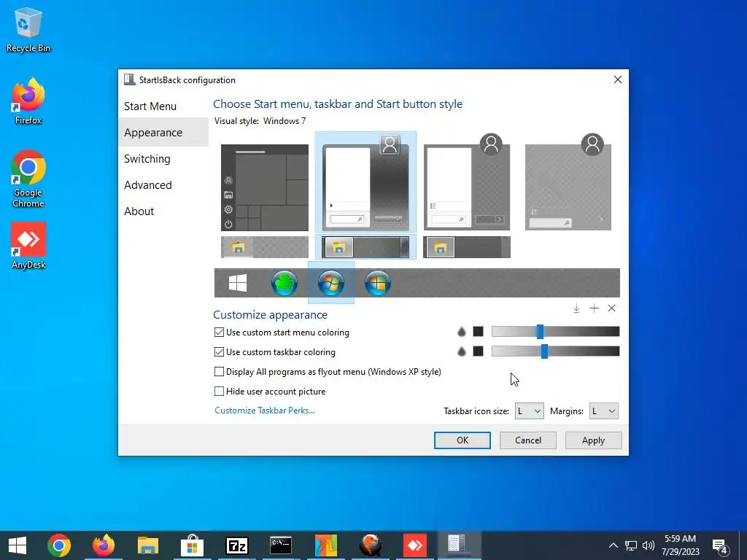Launch Chrome from the taskbar

(x=59, y=545)
